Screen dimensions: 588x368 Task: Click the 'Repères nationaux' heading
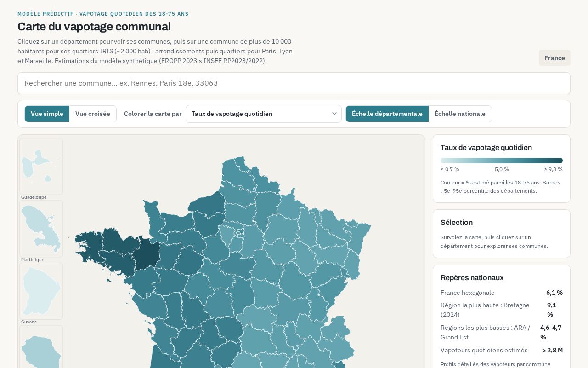click(x=472, y=278)
